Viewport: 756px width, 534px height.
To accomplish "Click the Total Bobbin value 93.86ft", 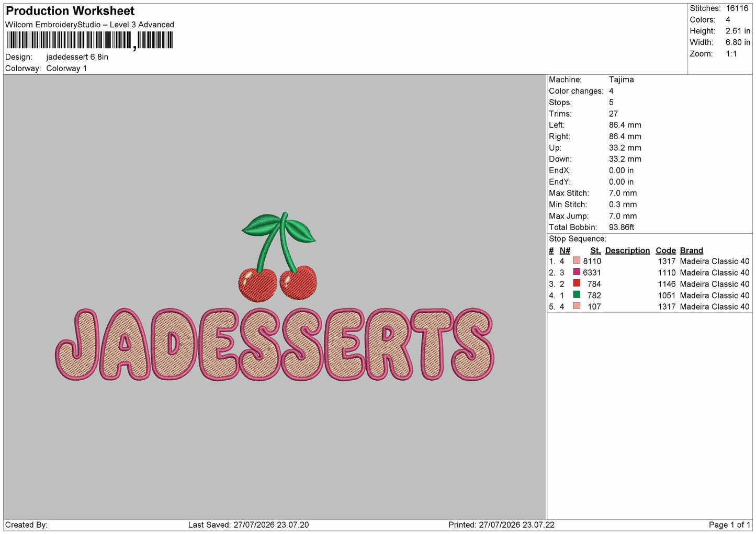I will [x=622, y=228].
